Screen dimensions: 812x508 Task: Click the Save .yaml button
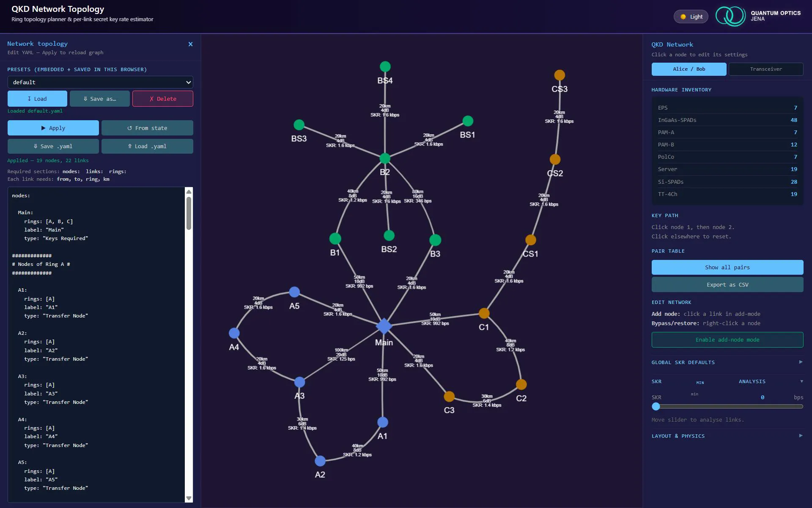tap(53, 146)
